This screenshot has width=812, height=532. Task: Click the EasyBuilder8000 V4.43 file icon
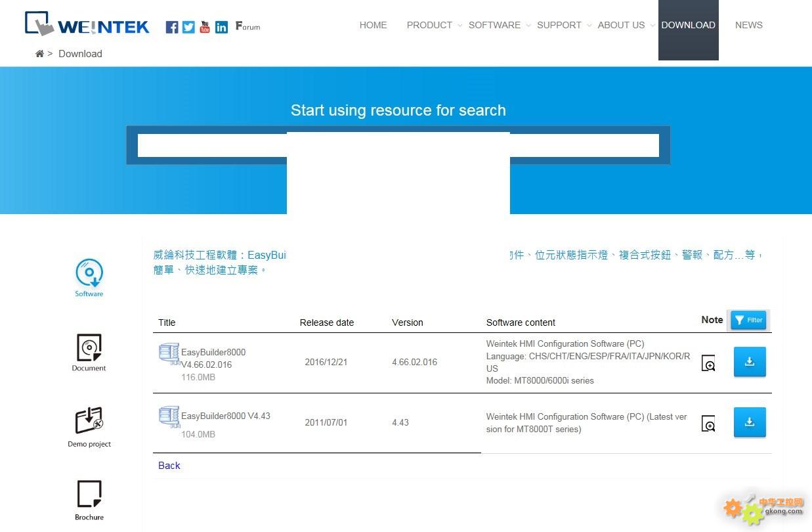click(169, 417)
